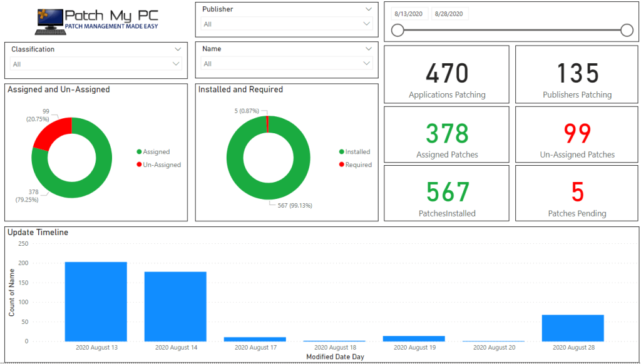This screenshot has height=364, width=641.
Task: Click the 'Assigned and Un-Assigned' chart title
Action: [x=59, y=89]
